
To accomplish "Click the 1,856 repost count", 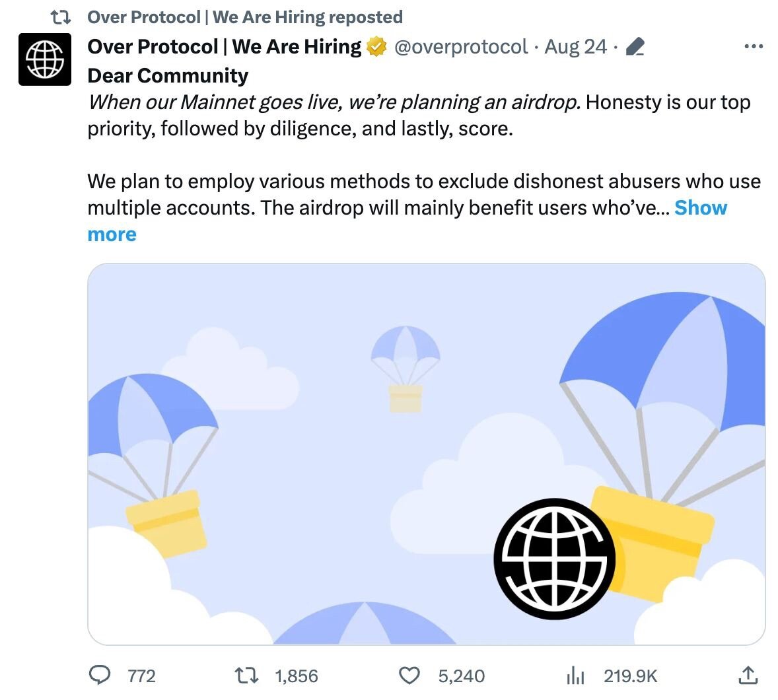I will pyautogui.click(x=296, y=676).
